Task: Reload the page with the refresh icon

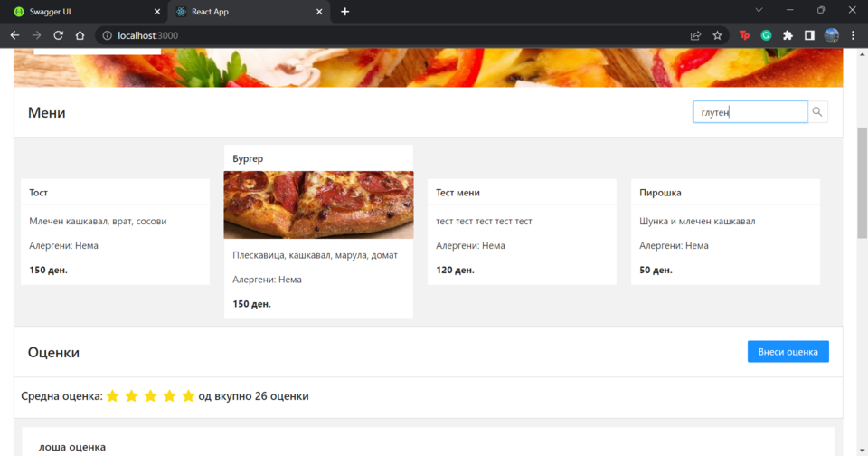Action: pos(59,35)
